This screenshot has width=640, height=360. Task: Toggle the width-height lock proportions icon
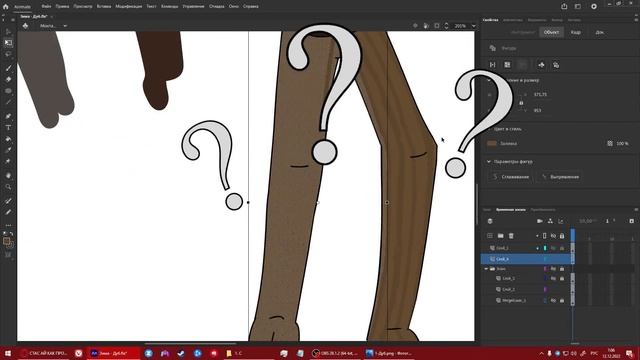point(521,103)
